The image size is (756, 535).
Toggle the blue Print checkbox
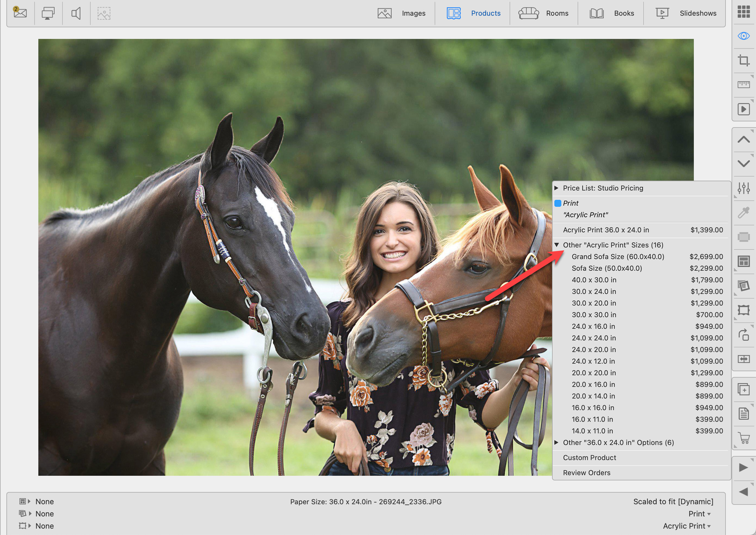click(558, 203)
